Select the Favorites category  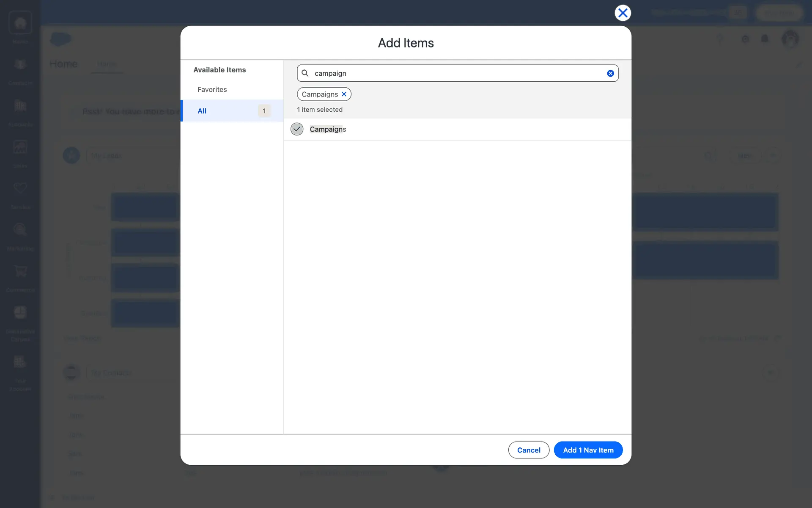pos(212,89)
